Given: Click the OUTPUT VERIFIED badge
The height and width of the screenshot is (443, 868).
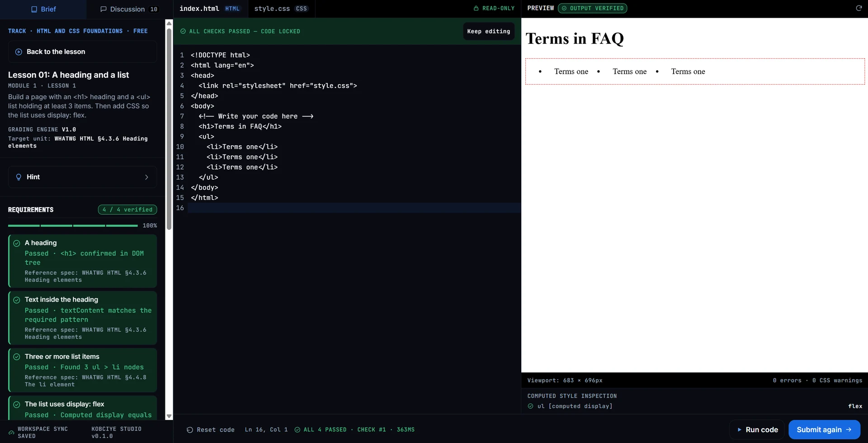Looking at the screenshot, I should click(x=592, y=8).
